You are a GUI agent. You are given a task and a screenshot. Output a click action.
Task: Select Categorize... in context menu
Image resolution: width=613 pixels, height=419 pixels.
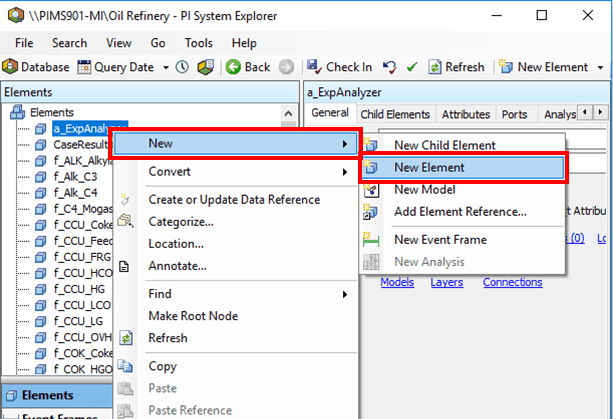[x=181, y=222]
